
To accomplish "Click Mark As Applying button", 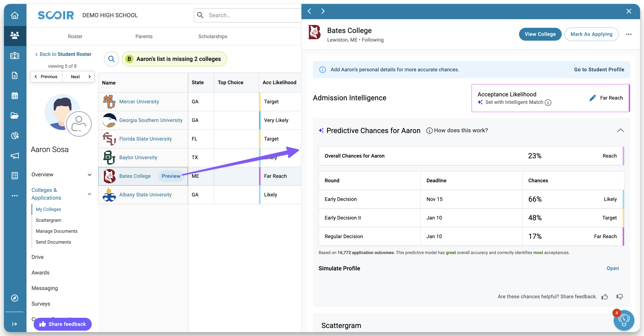I will tap(591, 34).
